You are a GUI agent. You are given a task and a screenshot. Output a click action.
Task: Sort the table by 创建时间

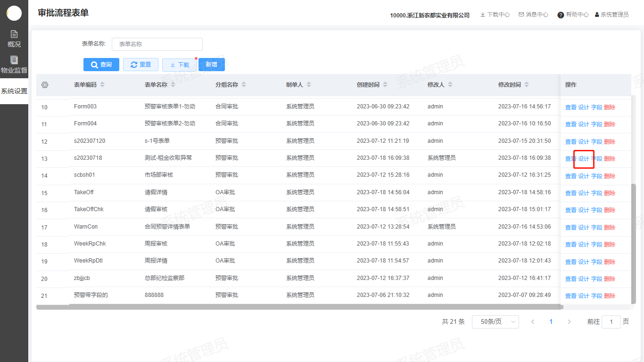click(385, 85)
